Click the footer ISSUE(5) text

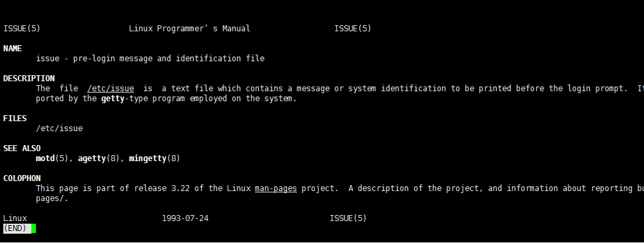[x=348, y=218]
